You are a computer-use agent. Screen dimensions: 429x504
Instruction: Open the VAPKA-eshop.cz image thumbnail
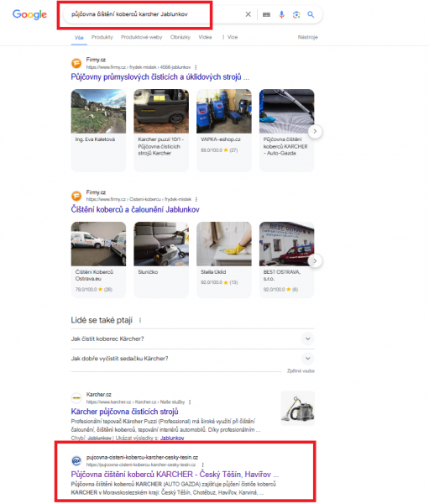tap(224, 111)
